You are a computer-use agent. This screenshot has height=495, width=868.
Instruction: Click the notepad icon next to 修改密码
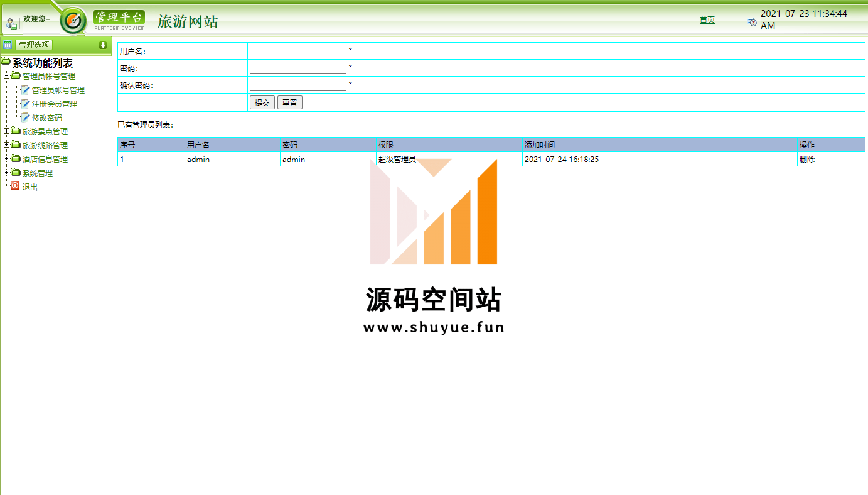(x=25, y=117)
